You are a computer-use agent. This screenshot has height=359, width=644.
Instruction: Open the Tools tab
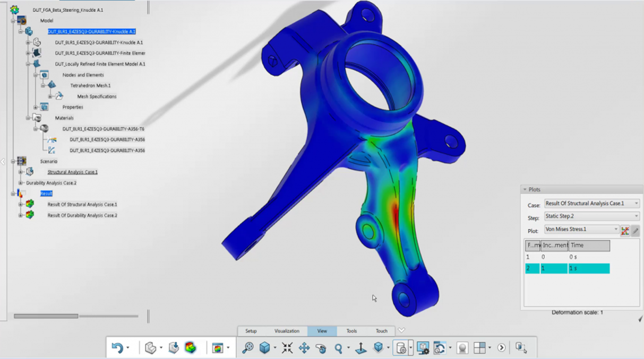[x=351, y=331]
